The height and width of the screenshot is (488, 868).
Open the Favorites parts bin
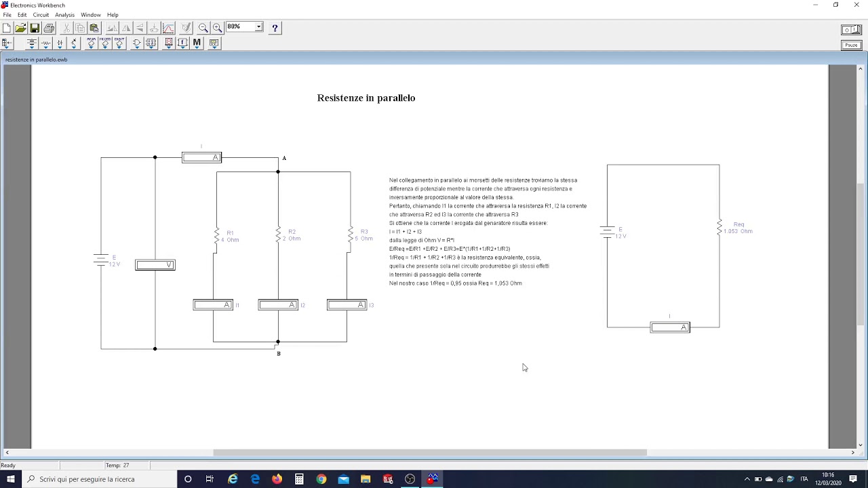[7, 43]
